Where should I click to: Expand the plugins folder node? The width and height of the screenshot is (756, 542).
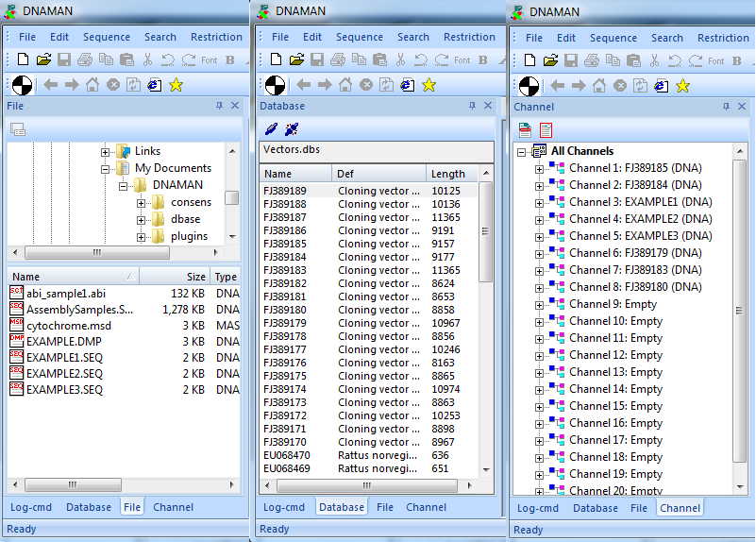coord(141,237)
